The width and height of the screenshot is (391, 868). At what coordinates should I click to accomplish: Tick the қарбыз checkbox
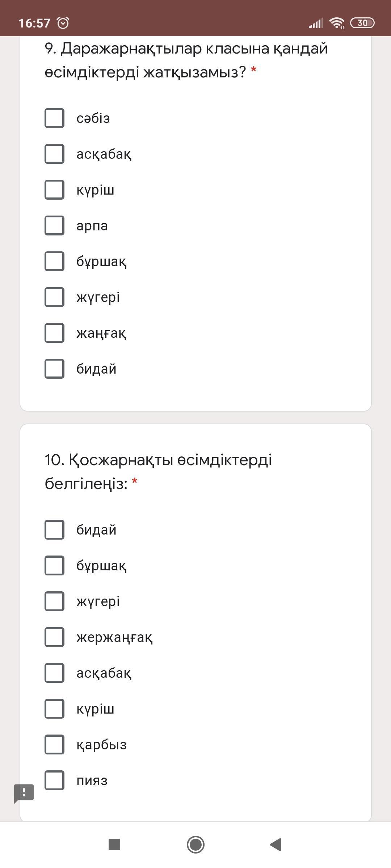point(54,744)
